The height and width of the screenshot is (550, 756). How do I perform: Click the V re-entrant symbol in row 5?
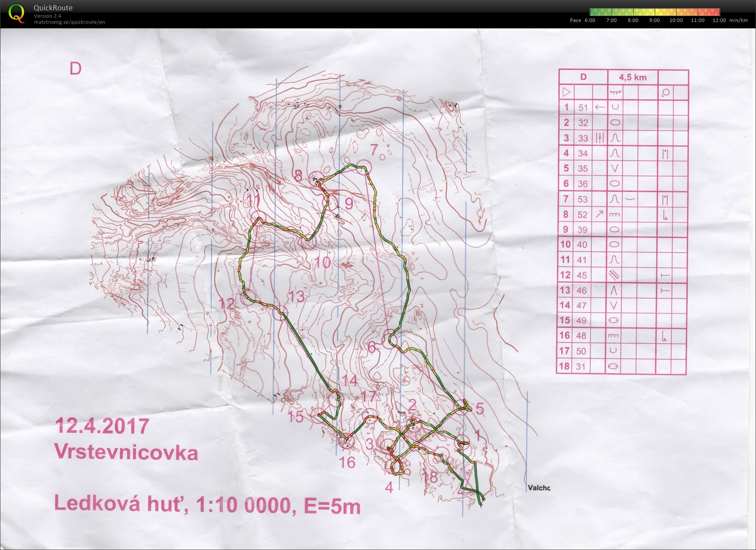tap(615, 168)
